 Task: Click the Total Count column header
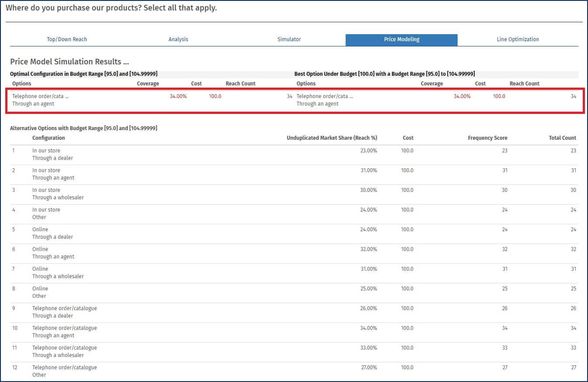tap(562, 138)
